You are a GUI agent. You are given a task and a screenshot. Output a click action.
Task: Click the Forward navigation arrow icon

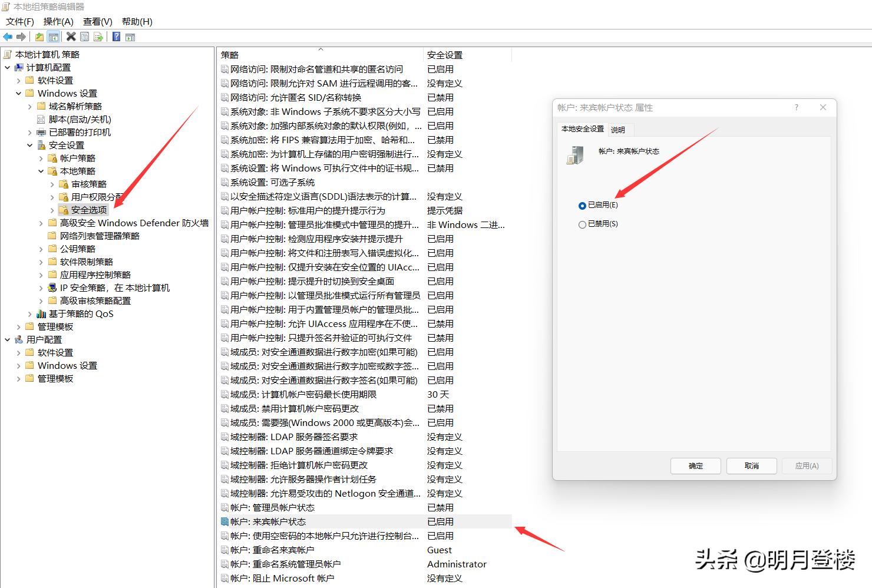22,37
